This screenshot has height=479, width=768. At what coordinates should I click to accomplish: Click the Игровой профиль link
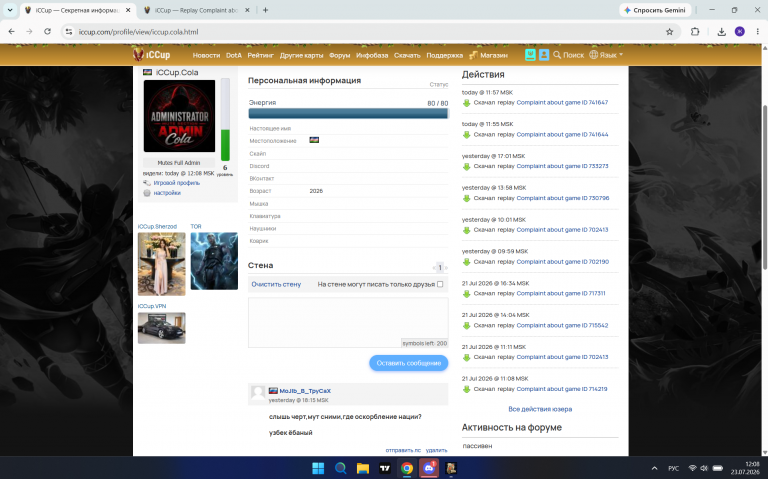click(x=176, y=183)
